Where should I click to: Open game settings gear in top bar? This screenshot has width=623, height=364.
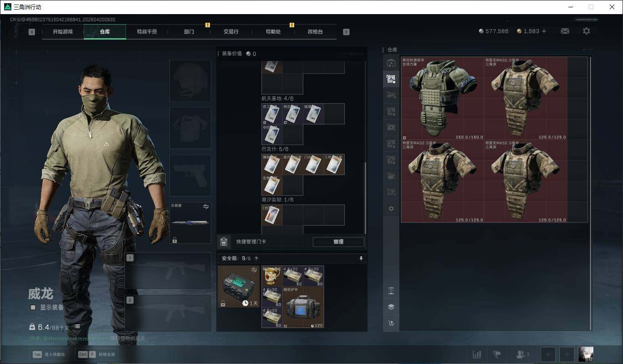(587, 31)
